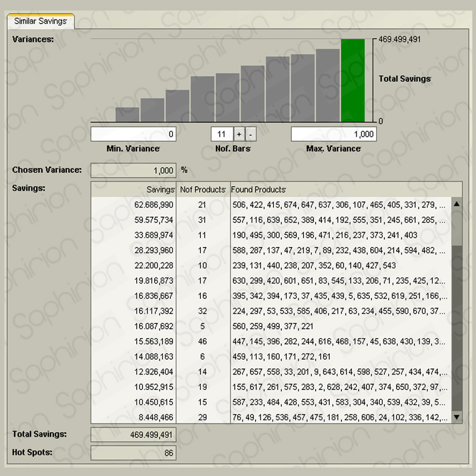476x476 pixels.
Task: Click the Hot Spots value field
Action: [133, 453]
